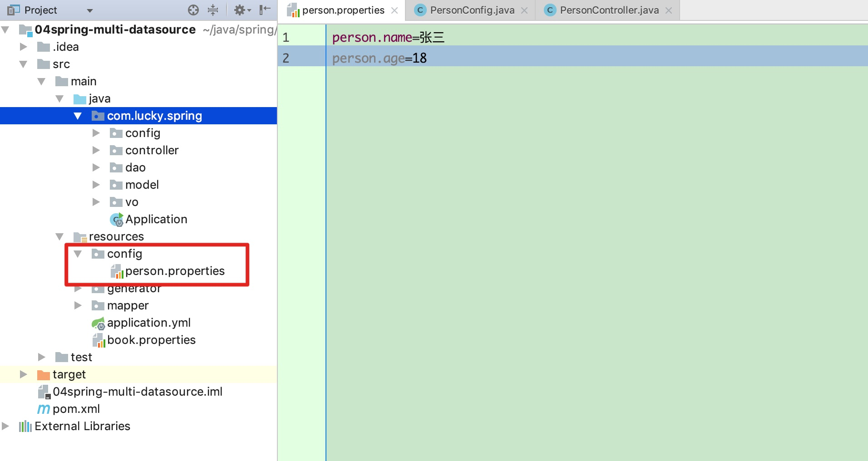Expand the vo package
The width and height of the screenshot is (868, 461).
point(96,202)
